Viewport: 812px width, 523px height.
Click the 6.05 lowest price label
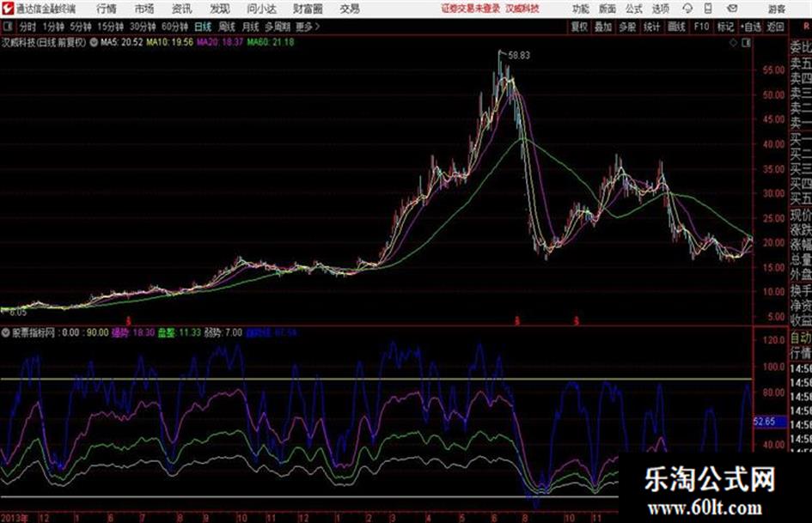[x=17, y=313]
